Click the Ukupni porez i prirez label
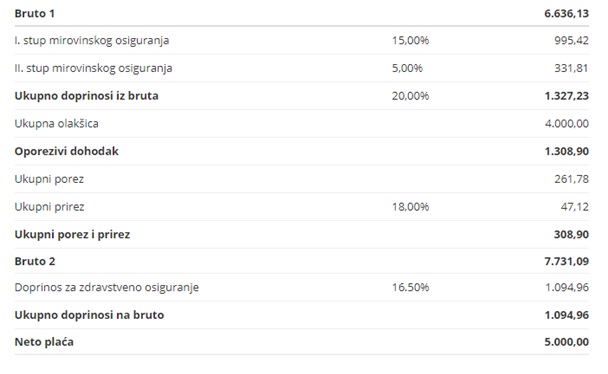 pos(73,234)
